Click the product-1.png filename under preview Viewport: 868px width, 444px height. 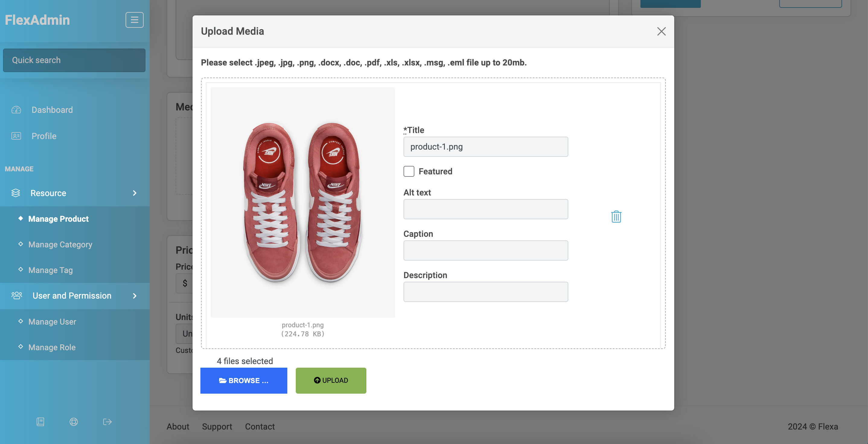pyautogui.click(x=303, y=325)
